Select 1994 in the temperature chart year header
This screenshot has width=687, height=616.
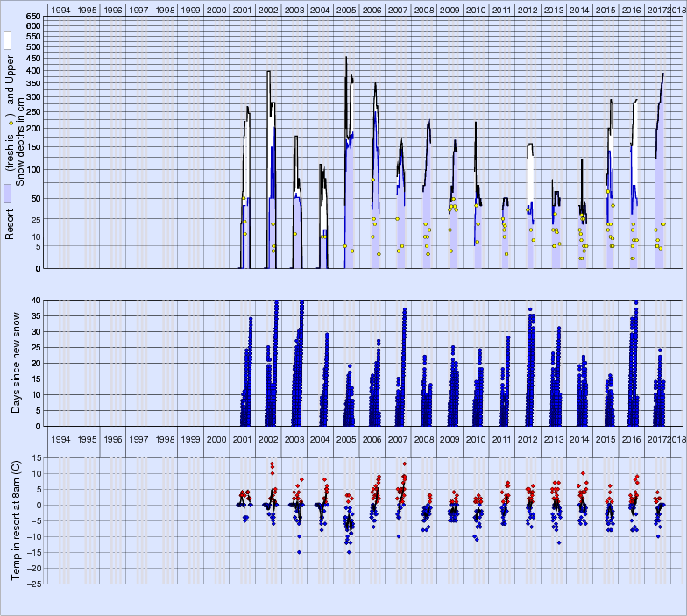tap(60, 438)
